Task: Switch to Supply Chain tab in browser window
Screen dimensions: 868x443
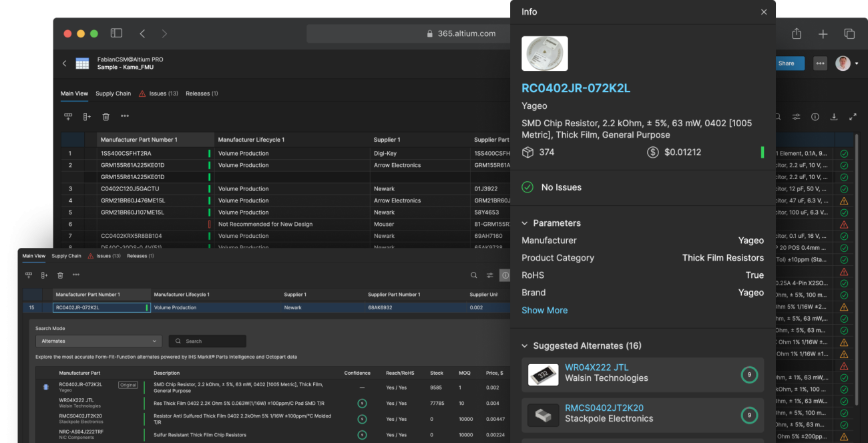Action: (113, 94)
